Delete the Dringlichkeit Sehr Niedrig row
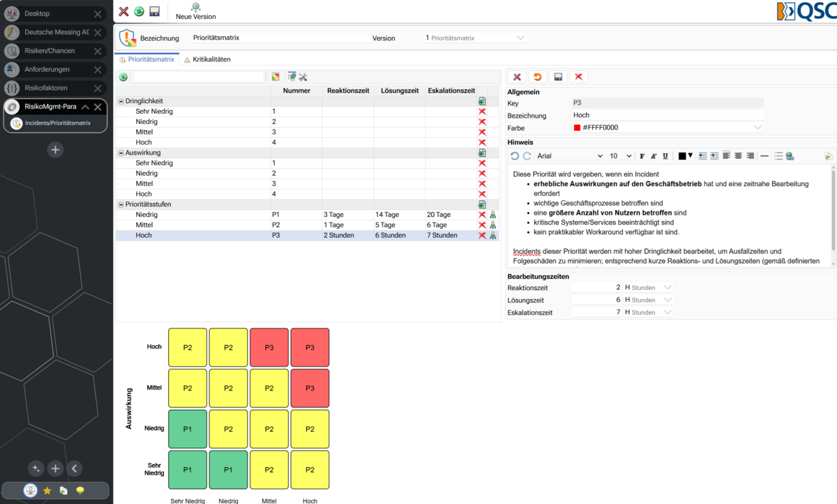 [482, 112]
